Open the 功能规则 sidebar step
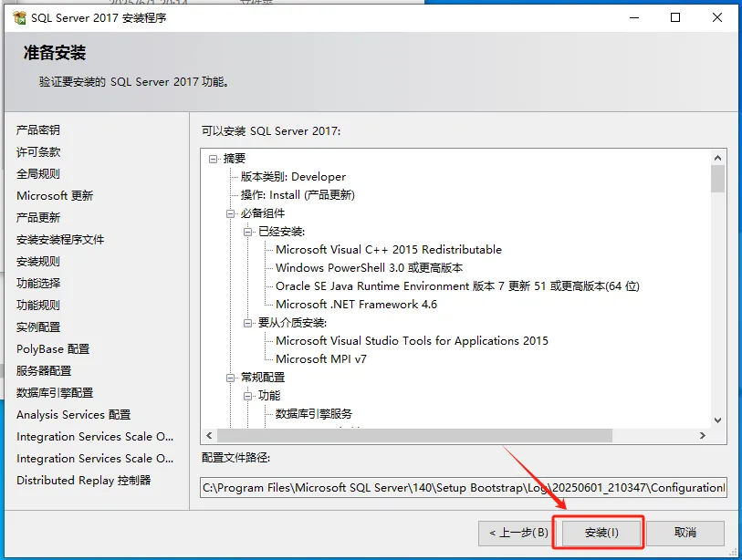The image size is (742, 560). [x=38, y=305]
